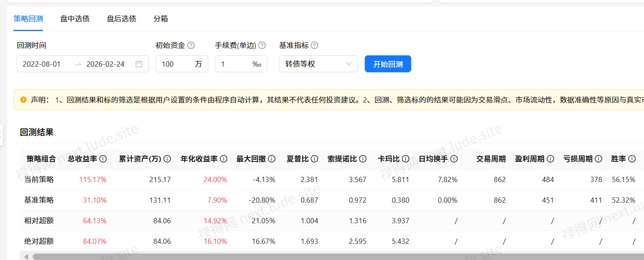Open the 分箱 tab
Screen dimensions: 644x260
tap(161, 19)
